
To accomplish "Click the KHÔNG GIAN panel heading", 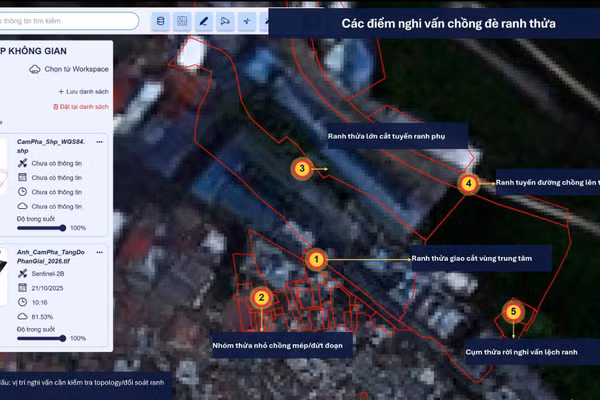I will click(x=33, y=51).
